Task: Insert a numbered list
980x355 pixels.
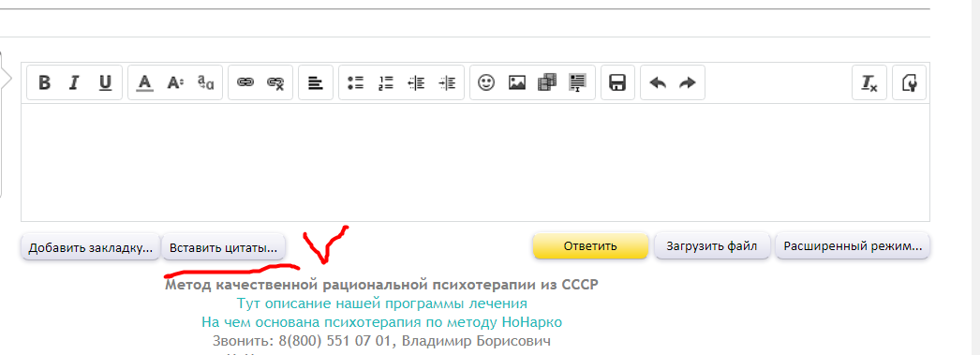Action: [386, 82]
